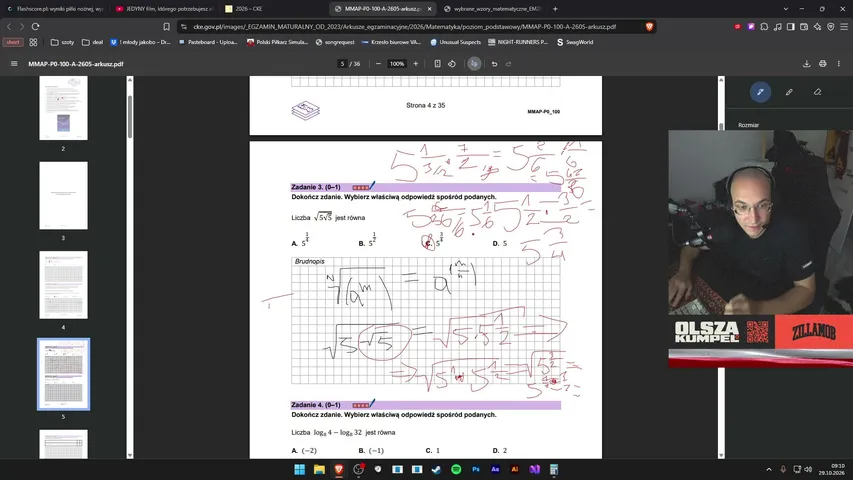
Task: Open PDF viewer more actions menu
Action: point(838,64)
